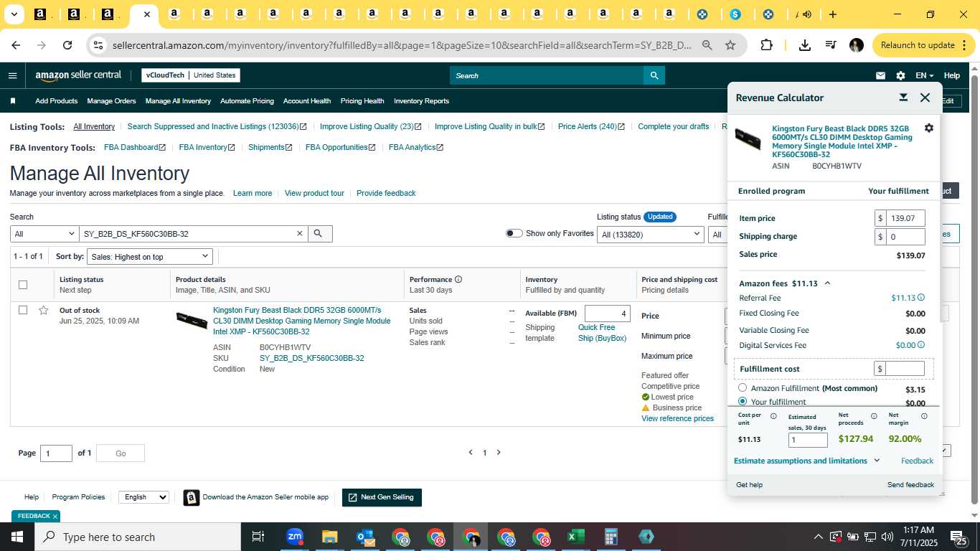Open a new browser tab
This screenshot has height=551, width=980.
[x=832, y=14]
